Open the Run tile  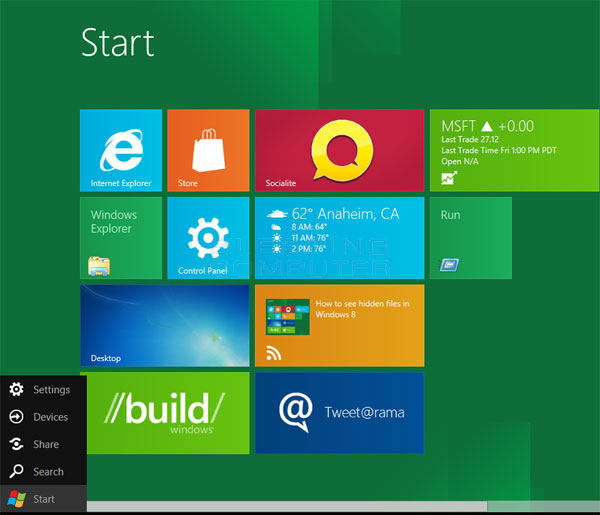(471, 238)
